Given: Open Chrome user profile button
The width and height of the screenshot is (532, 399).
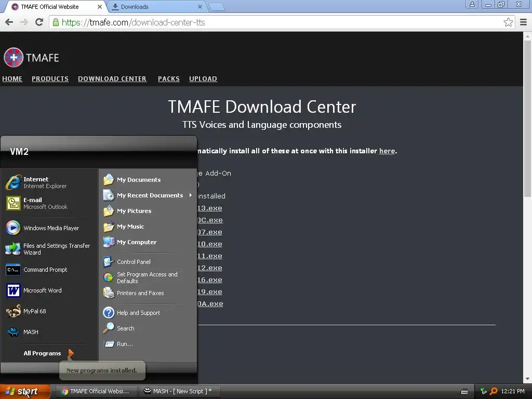Looking at the screenshot, I should (x=472, y=4).
